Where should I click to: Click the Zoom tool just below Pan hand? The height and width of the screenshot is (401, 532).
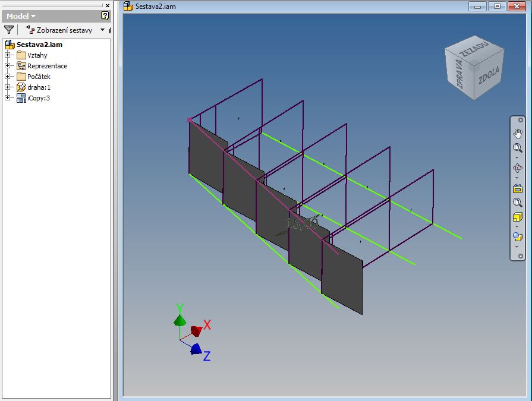(x=517, y=148)
